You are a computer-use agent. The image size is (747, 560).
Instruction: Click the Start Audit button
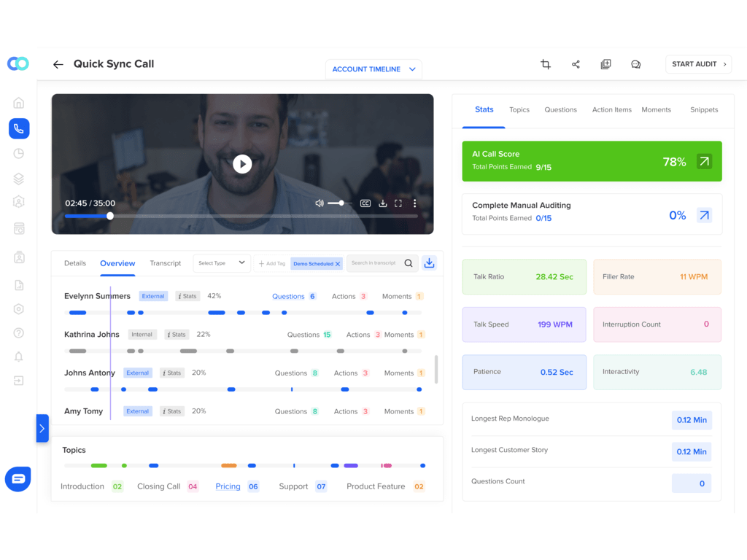coord(698,64)
